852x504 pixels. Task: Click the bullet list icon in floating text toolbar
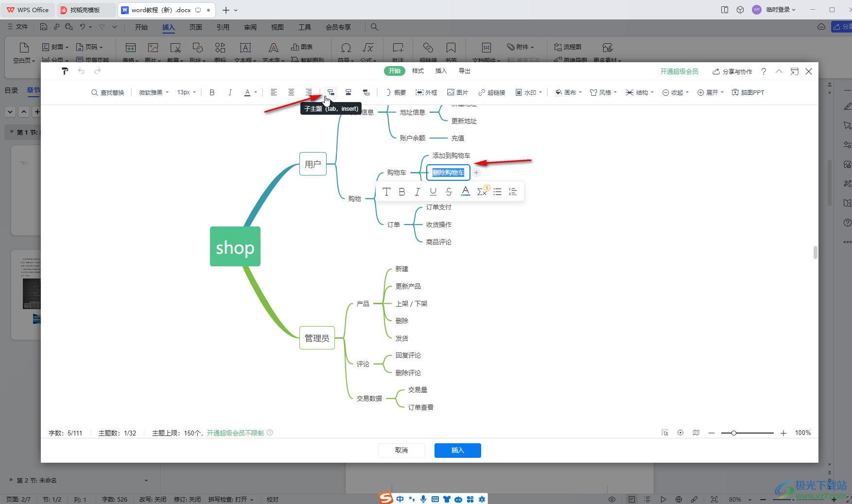pos(497,191)
